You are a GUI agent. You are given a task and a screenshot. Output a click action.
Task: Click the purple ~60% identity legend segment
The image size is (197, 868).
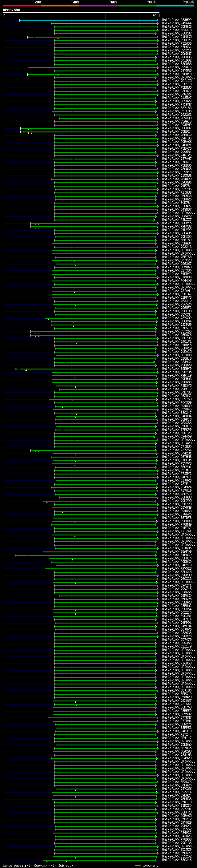[98, 6]
